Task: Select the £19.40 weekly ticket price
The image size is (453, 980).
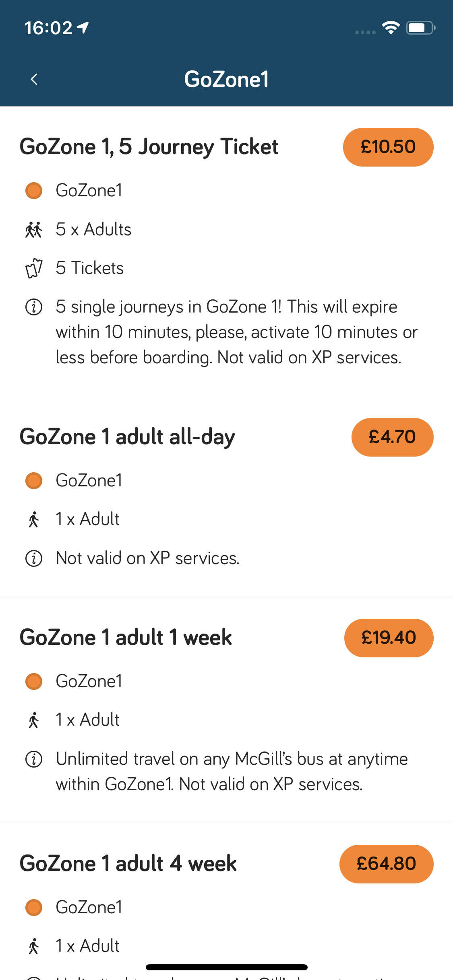Action: click(389, 638)
